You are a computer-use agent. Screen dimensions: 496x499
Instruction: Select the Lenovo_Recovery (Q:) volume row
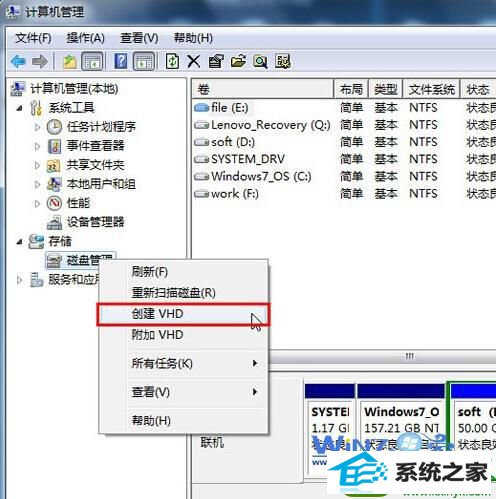344,125
